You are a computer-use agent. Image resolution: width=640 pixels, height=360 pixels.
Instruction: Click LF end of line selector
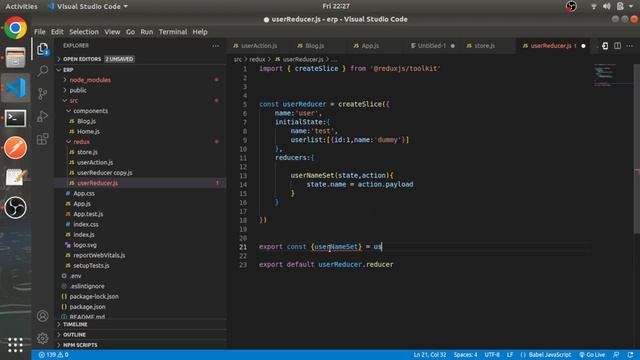510,355
